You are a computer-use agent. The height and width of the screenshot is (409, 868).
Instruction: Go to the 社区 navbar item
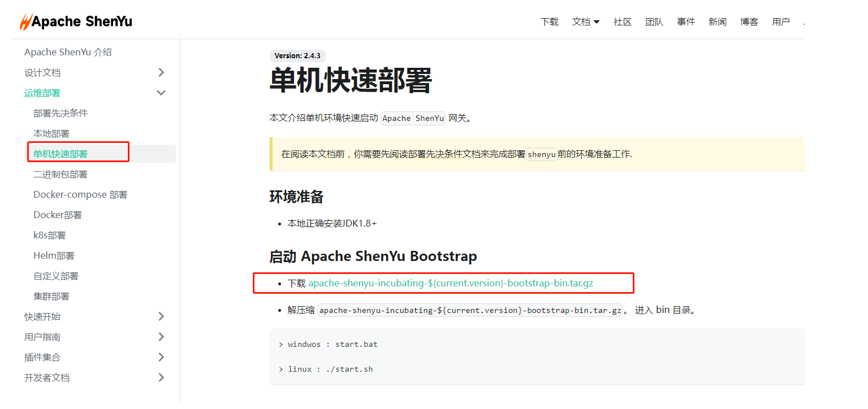click(623, 22)
